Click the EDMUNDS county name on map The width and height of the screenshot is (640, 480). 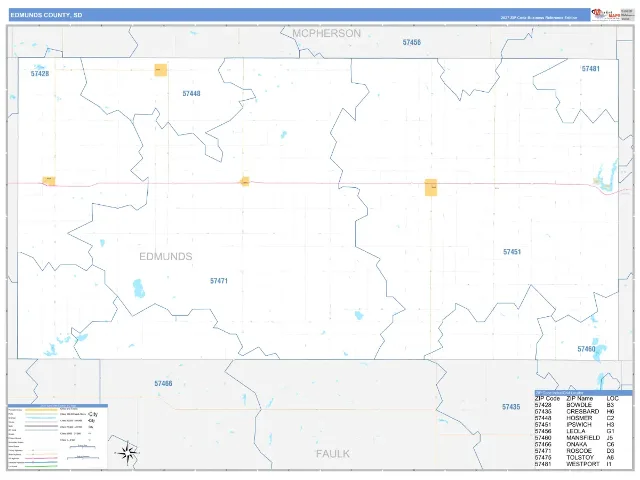click(x=166, y=256)
